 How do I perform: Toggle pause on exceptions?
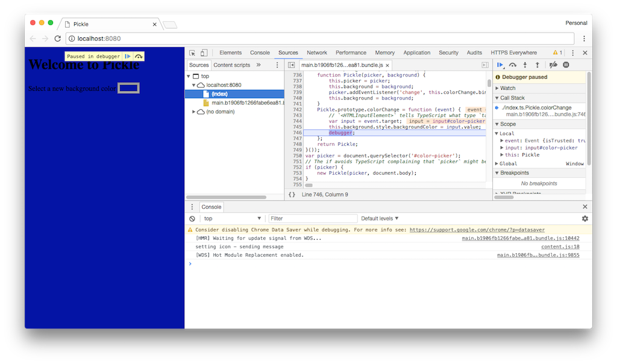[565, 65]
